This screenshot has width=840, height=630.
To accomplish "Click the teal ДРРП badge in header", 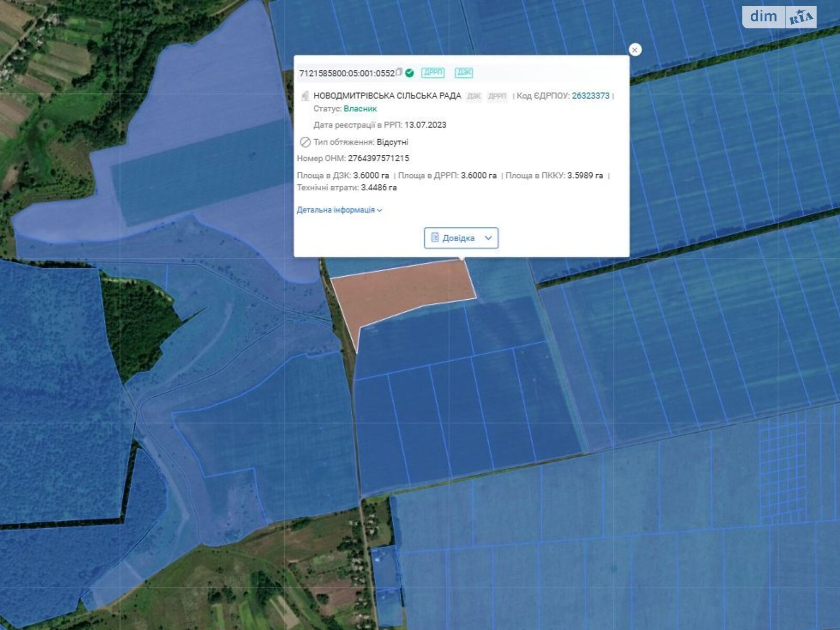I will pyautogui.click(x=433, y=72).
